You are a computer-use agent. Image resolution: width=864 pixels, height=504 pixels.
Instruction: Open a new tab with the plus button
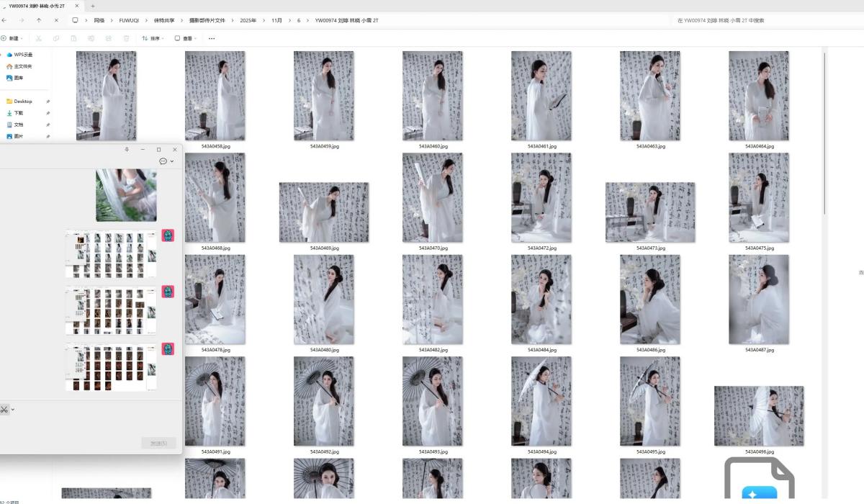(x=93, y=6)
